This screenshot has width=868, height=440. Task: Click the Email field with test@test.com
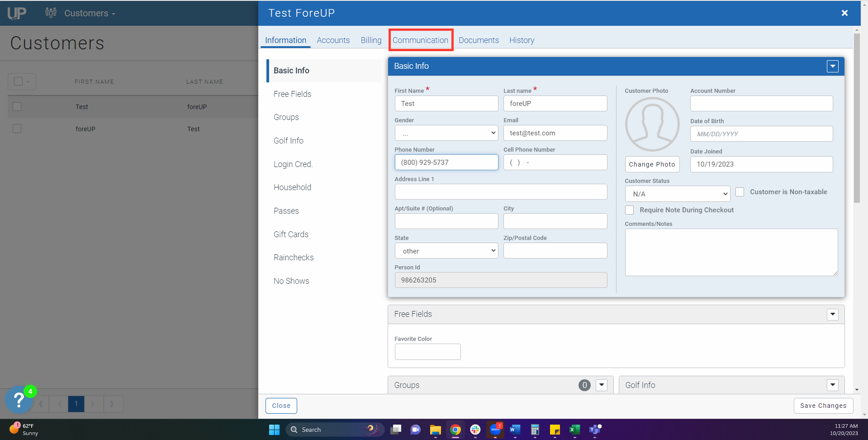coord(555,133)
